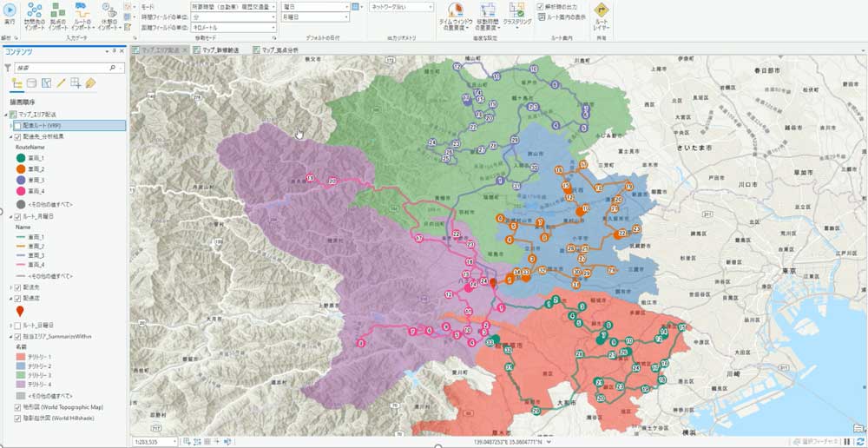Click the 訪問先のインポート icon

(35, 16)
